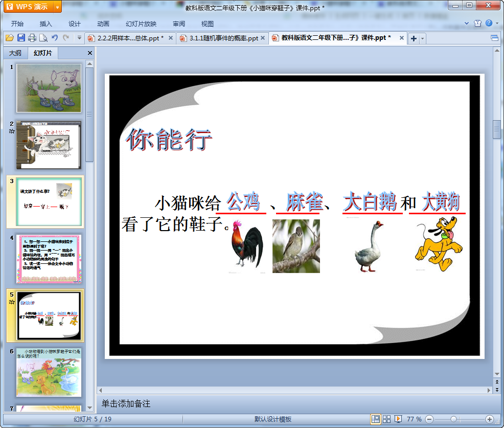Open new tab dropdown arrow
This screenshot has width=504, height=428.
(x=422, y=38)
